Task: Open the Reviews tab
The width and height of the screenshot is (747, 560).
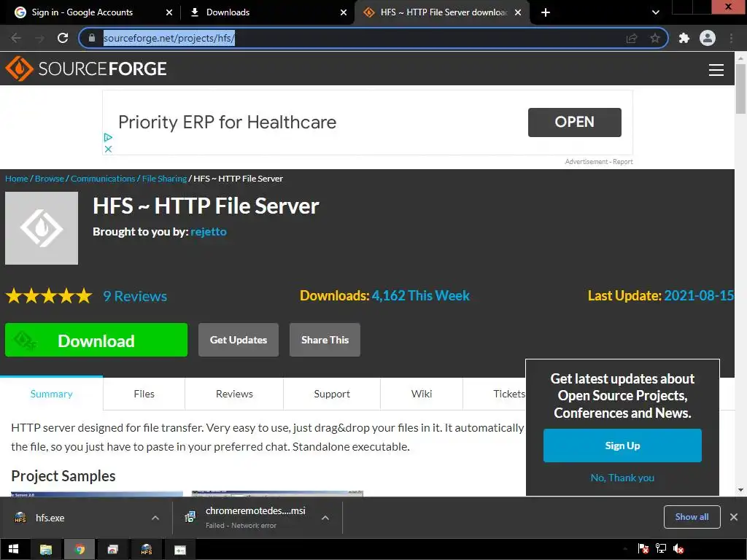Action: (234, 394)
